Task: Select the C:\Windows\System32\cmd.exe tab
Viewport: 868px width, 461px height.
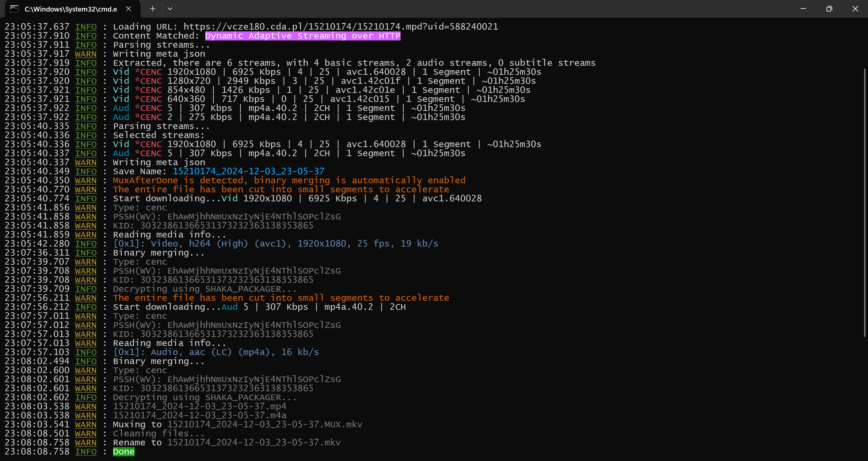Action: 71,9
